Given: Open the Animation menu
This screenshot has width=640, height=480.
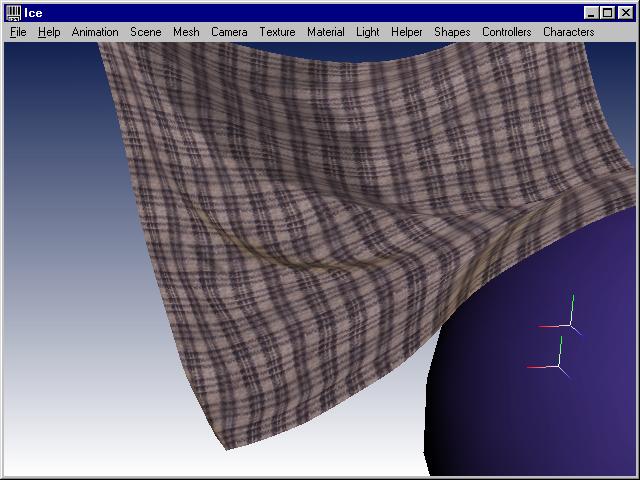Looking at the screenshot, I should (95, 32).
